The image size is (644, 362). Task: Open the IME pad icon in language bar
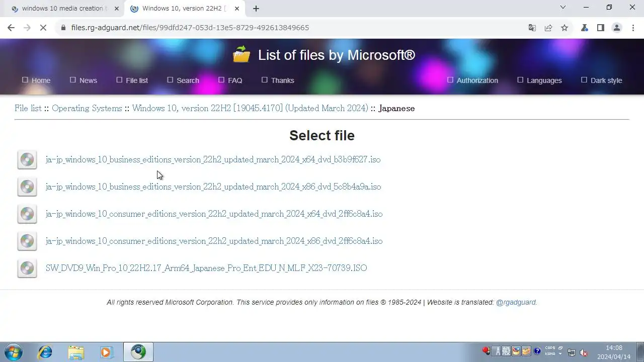click(516, 351)
